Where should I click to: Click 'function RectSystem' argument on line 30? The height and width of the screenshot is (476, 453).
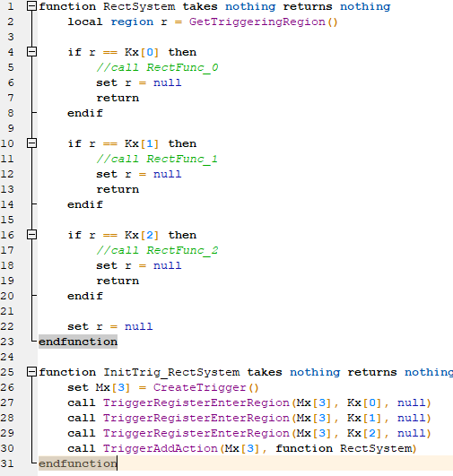tap(344, 448)
